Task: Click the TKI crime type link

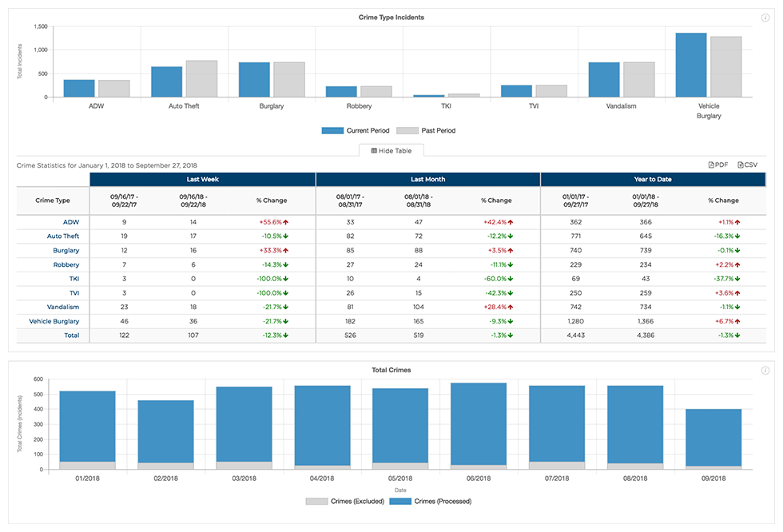Action: pos(74,279)
